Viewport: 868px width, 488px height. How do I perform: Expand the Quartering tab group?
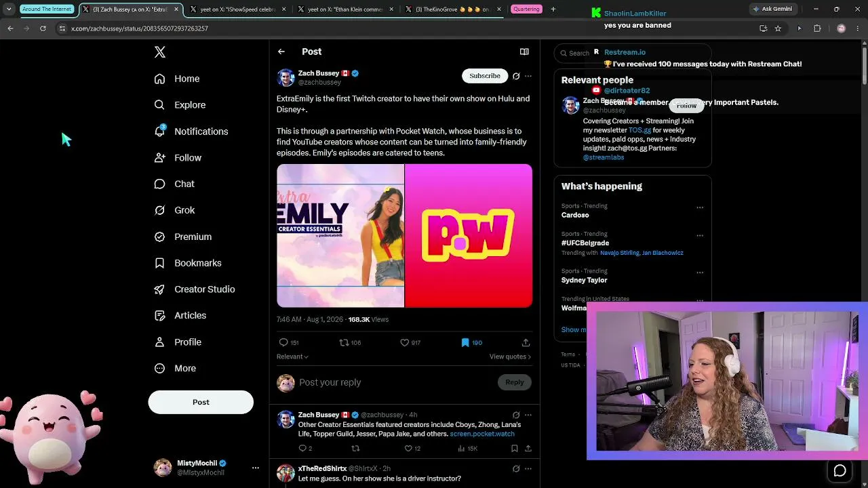tap(526, 9)
